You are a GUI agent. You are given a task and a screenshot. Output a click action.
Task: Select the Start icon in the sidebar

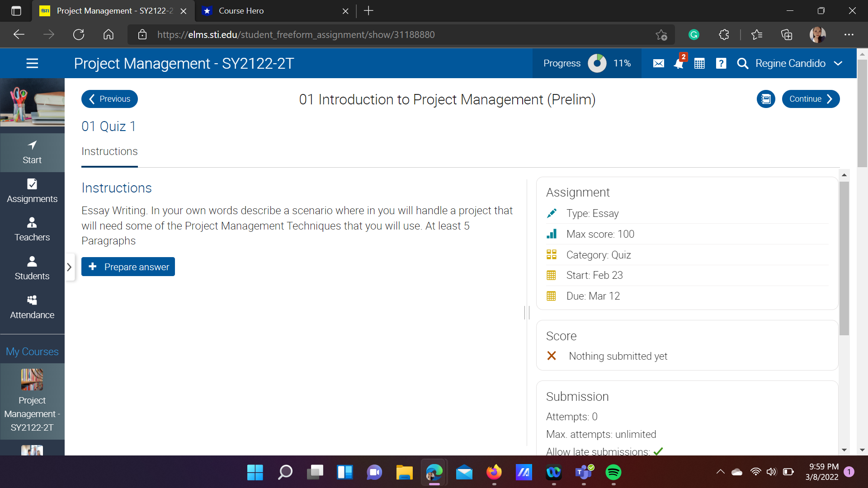pyautogui.click(x=32, y=152)
